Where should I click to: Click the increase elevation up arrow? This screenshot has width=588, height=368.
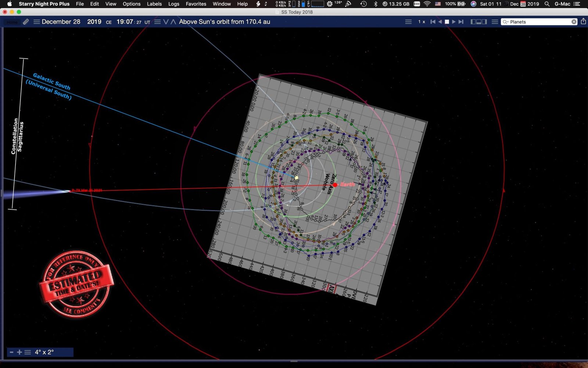(173, 22)
